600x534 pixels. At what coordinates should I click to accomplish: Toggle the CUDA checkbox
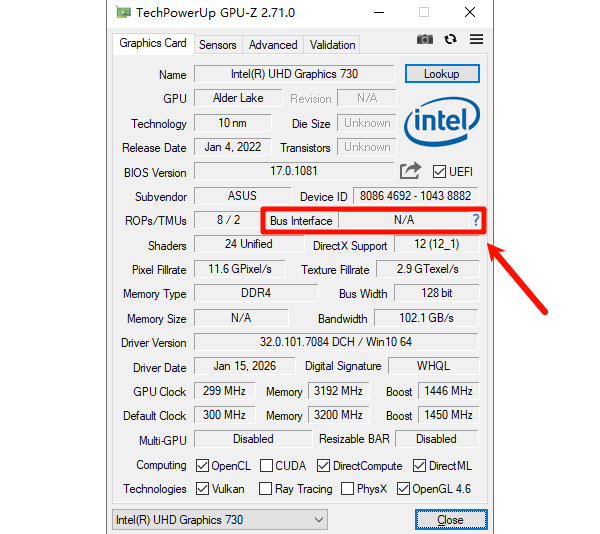tap(266, 466)
